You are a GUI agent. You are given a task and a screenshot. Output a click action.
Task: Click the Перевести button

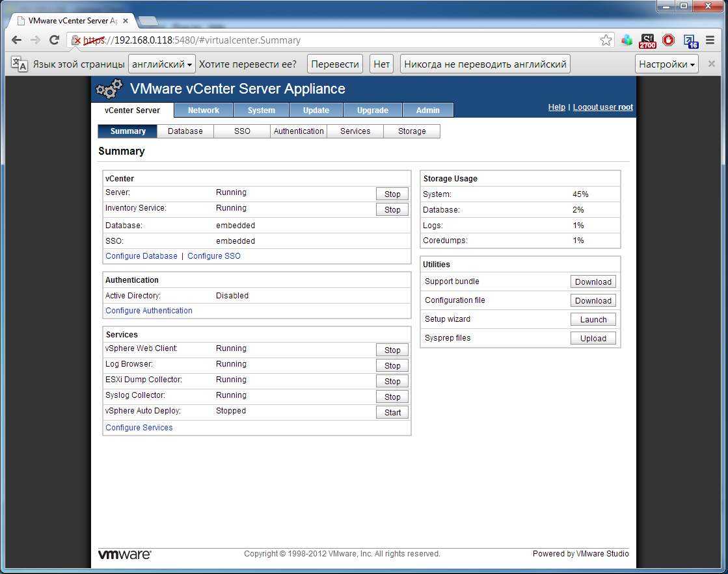click(x=335, y=64)
